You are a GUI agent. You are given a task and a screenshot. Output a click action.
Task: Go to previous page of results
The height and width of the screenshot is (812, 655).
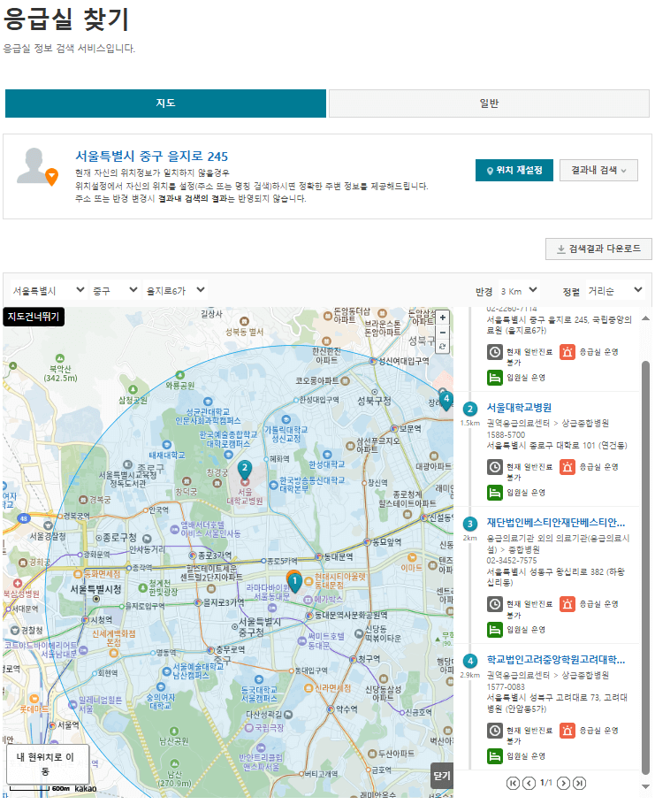click(x=529, y=783)
